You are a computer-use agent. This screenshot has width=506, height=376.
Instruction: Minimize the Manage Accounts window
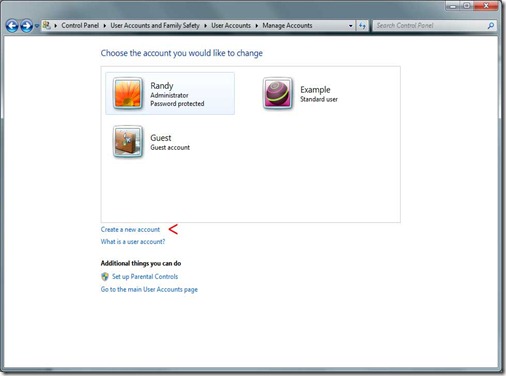[453, 6]
